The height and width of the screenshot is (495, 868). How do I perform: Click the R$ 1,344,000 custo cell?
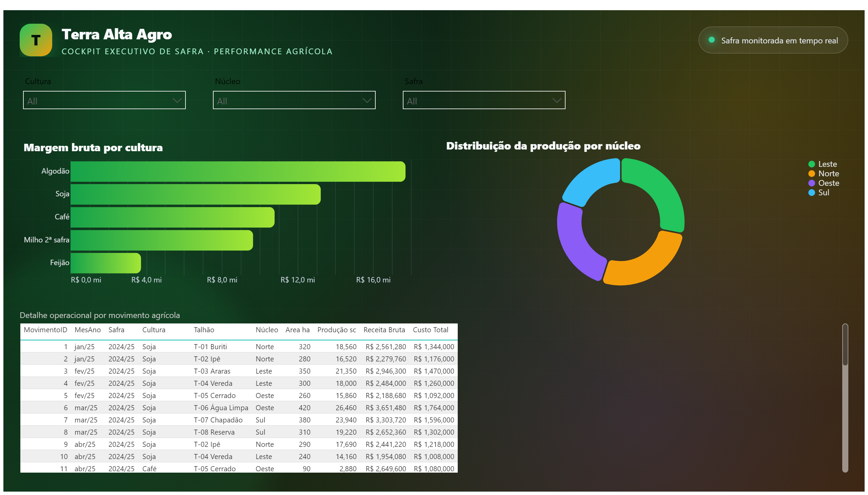(x=434, y=347)
